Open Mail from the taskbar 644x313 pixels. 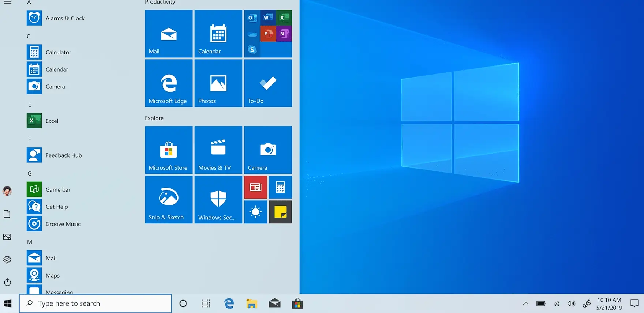(274, 303)
